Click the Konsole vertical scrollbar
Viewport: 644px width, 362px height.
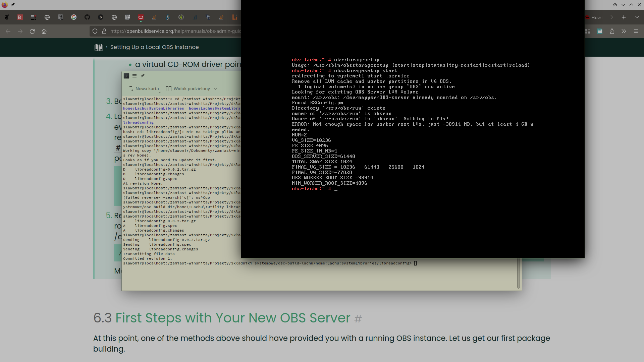[x=518, y=273]
